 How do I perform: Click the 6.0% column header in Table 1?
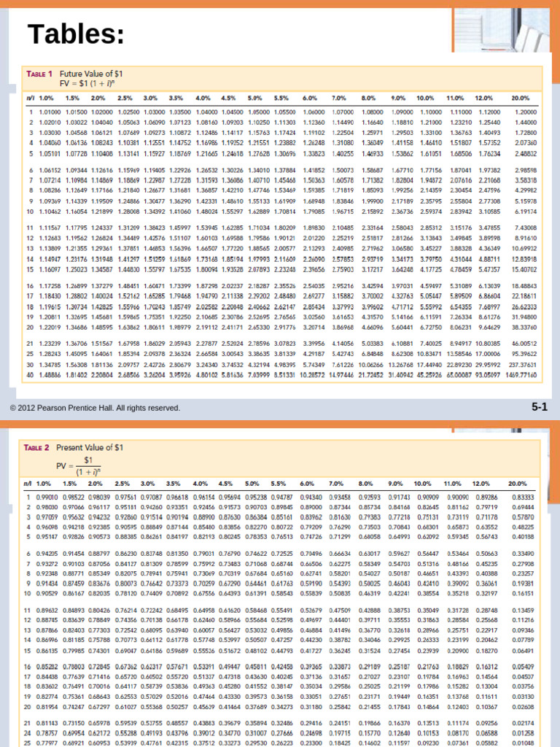(x=309, y=98)
